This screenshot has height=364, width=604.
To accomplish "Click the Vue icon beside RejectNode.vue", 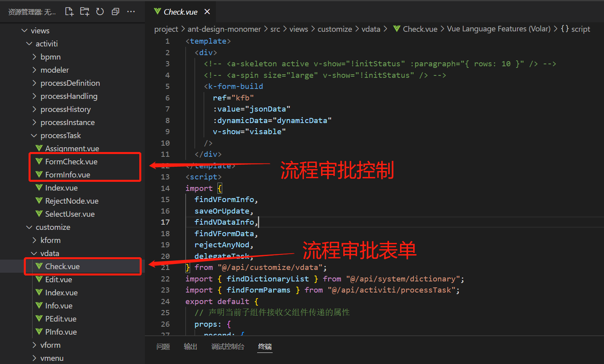I will [39, 200].
